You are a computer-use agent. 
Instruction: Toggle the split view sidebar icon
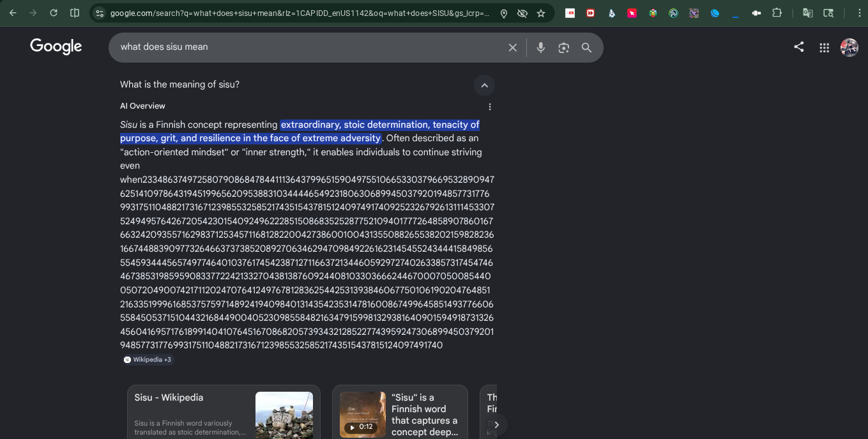pyautogui.click(x=75, y=13)
